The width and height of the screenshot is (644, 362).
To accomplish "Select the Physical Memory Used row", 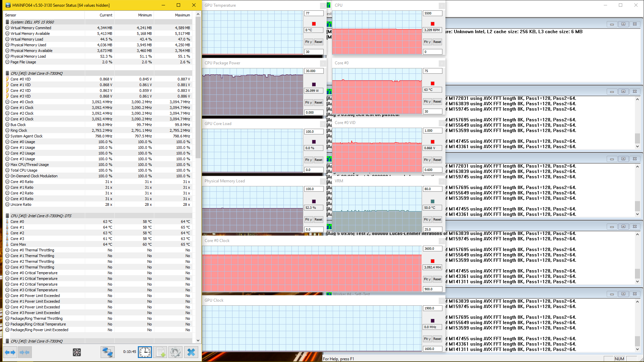I will click(x=98, y=45).
